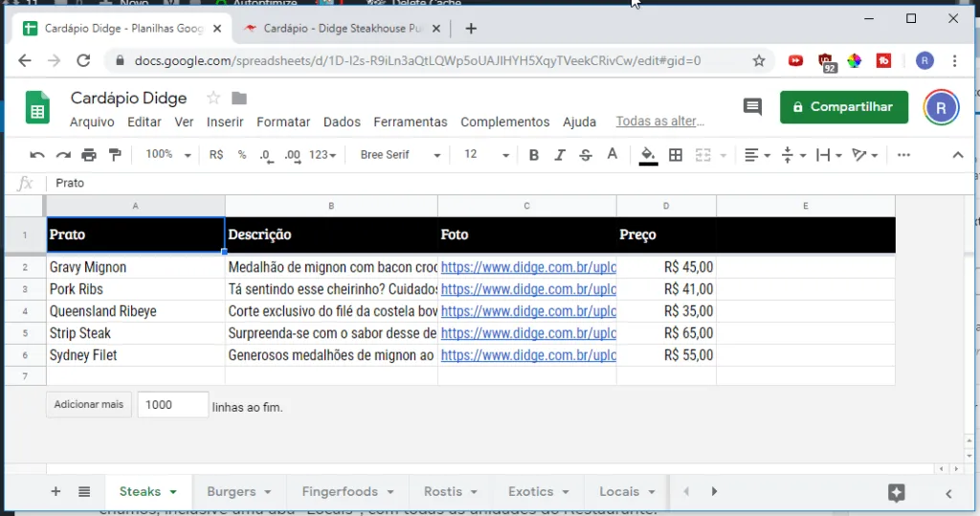980x516 pixels.
Task: Click the 1000 rows input field
Action: (x=172, y=405)
